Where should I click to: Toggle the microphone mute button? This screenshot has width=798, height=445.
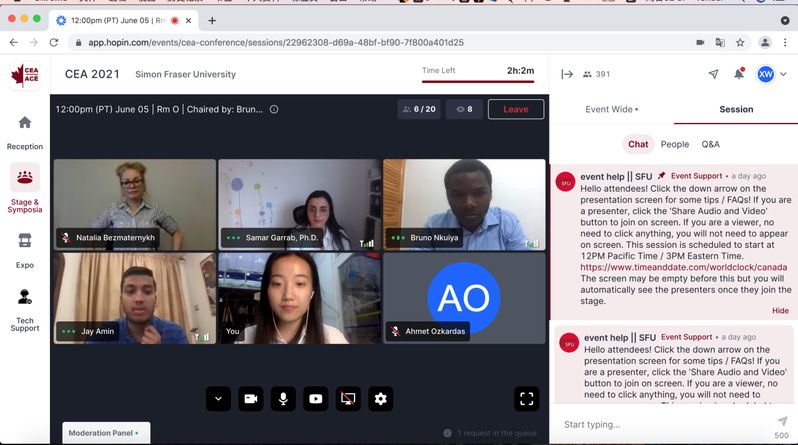click(x=283, y=398)
